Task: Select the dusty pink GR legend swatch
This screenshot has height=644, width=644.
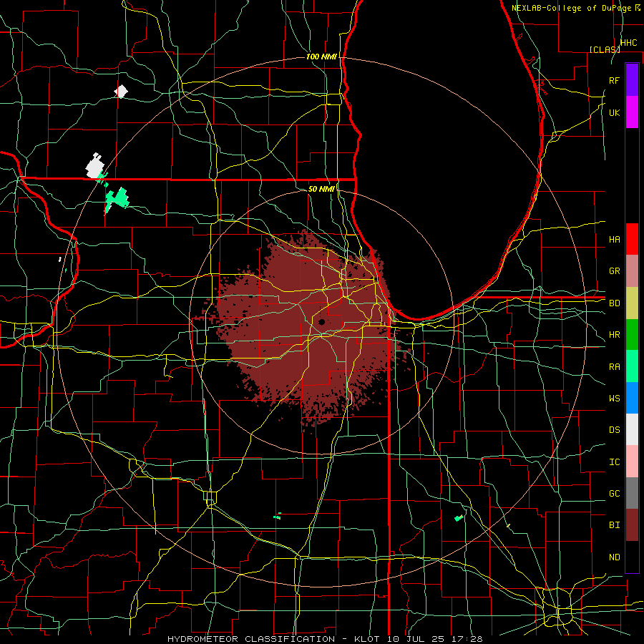Action: point(632,270)
